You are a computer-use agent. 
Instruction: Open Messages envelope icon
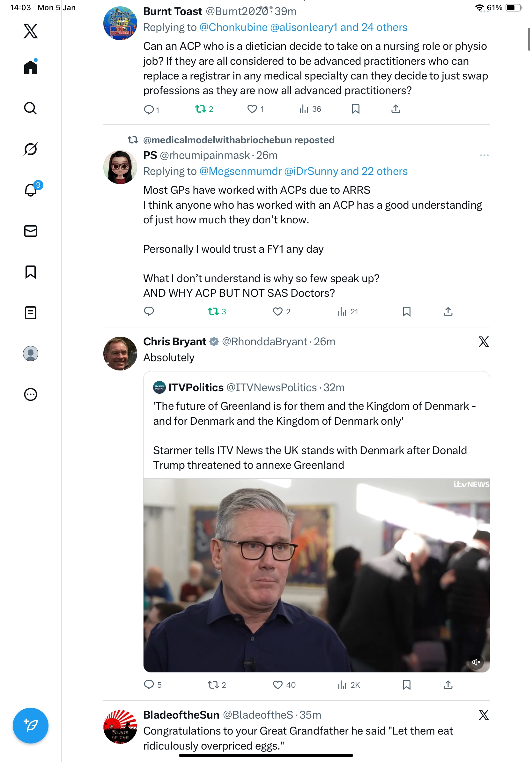tap(30, 231)
